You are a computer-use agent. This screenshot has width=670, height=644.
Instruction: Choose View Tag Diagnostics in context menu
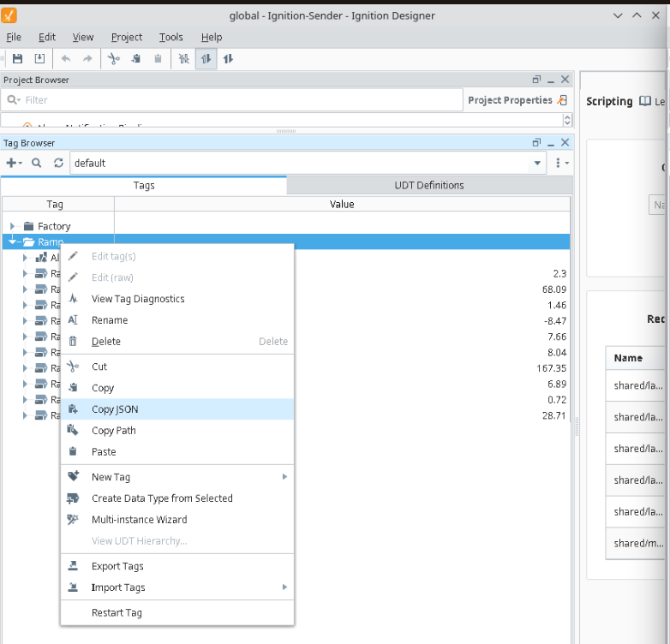tap(177, 299)
